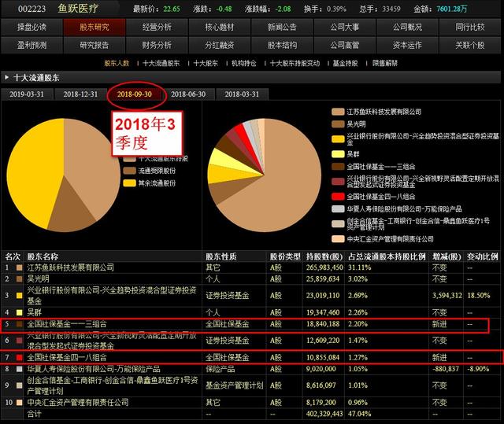
Task: Select the 2018-03-31 report date tab
Action: pos(242,94)
